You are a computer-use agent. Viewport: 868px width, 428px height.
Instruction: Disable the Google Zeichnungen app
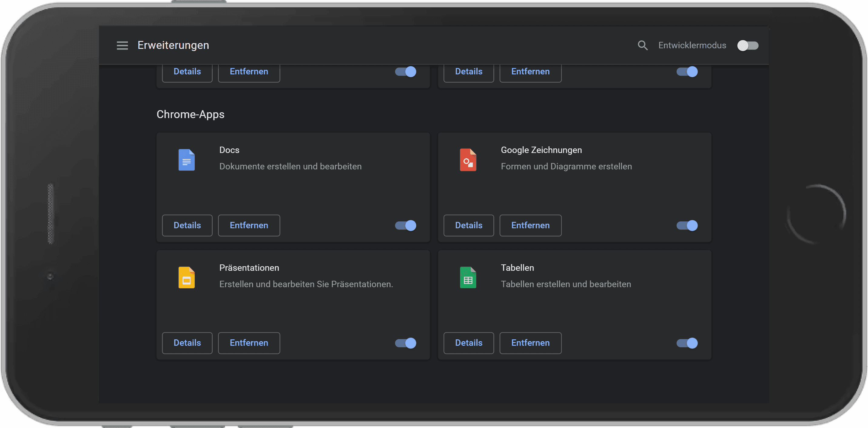pos(687,225)
